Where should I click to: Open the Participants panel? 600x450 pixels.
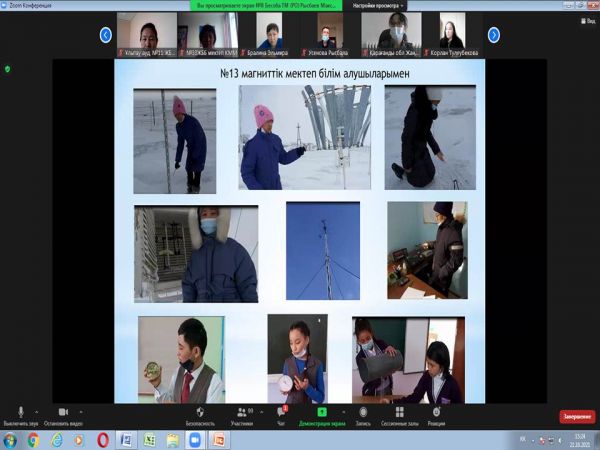point(242,411)
